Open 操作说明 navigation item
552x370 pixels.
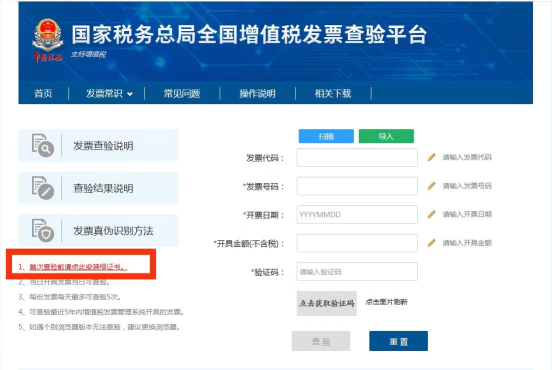tap(257, 94)
